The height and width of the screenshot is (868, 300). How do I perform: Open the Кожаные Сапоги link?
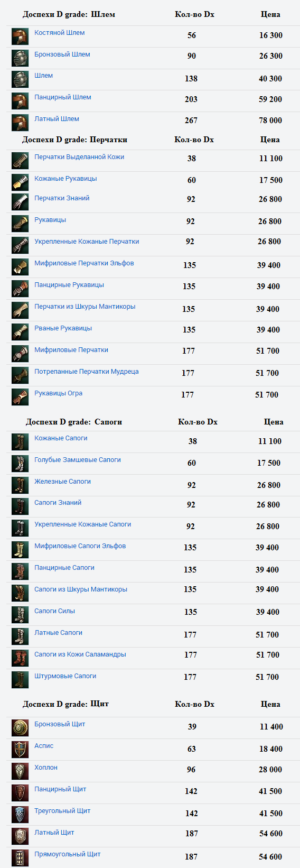tap(61, 438)
